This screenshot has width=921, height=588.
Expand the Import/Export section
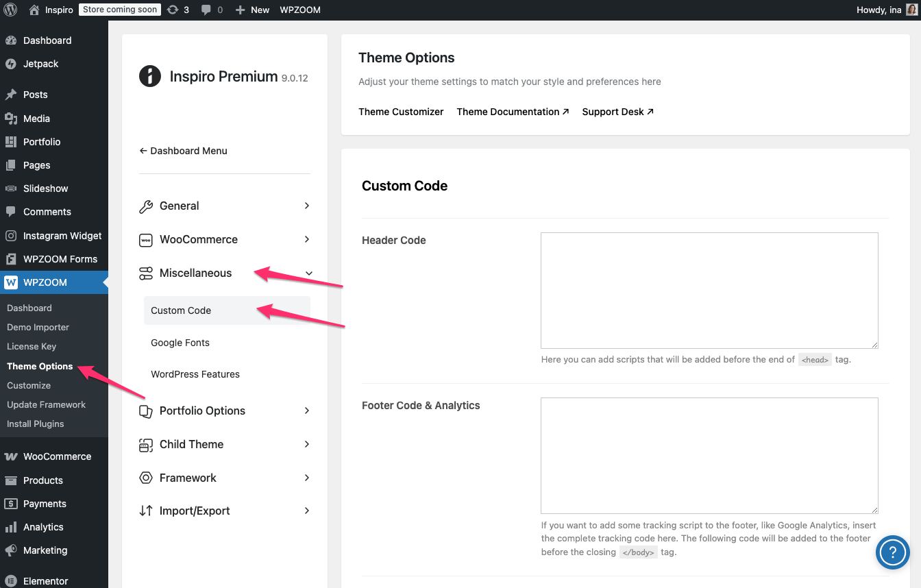[x=224, y=511]
